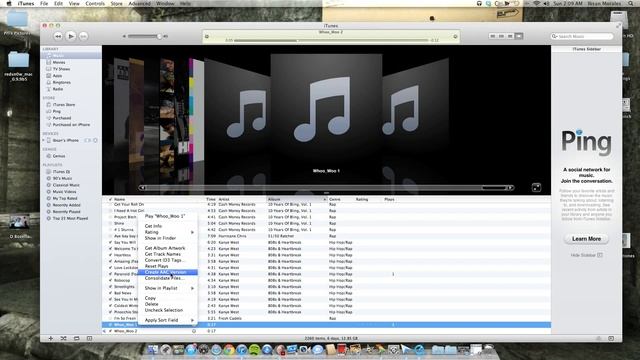The height and width of the screenshot is (360, 640).
Task: Switch to list view button
Action: (x=493, y=36)
